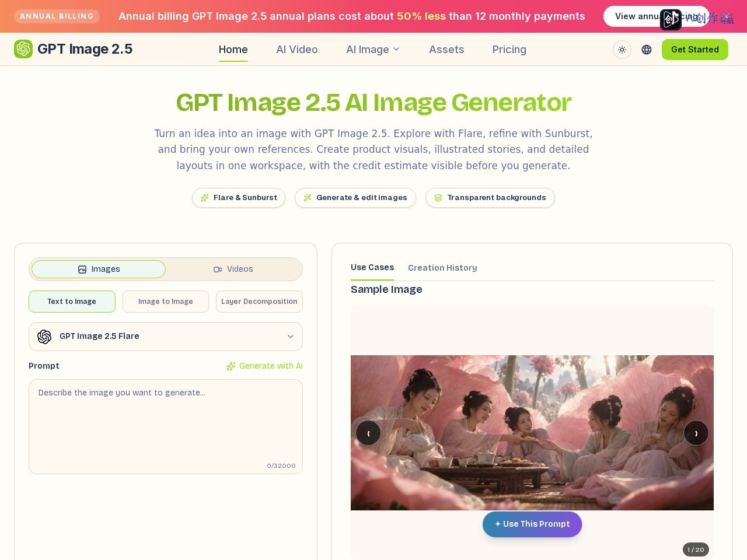Open the GPT Image 2.5 Flare model dropdown
Viewport: 747px width, 560px height.
point(166,337)
